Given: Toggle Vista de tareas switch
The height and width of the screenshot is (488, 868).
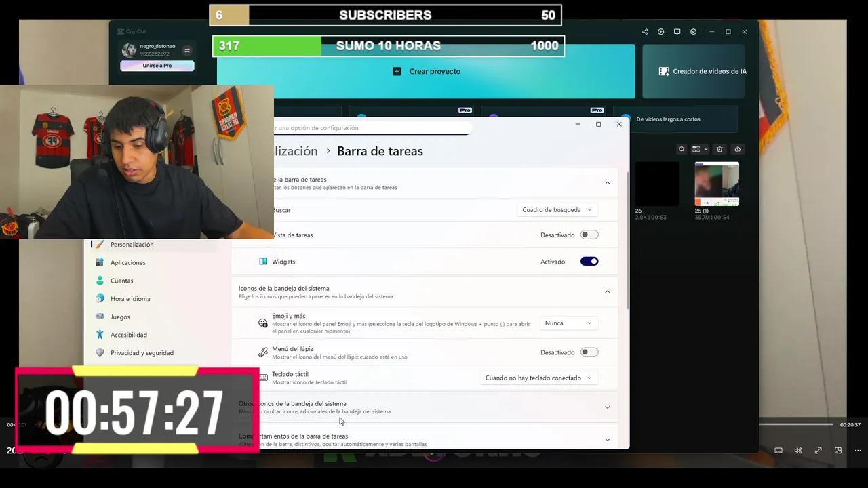Looking at the screenshot, I should click(589, 235).
